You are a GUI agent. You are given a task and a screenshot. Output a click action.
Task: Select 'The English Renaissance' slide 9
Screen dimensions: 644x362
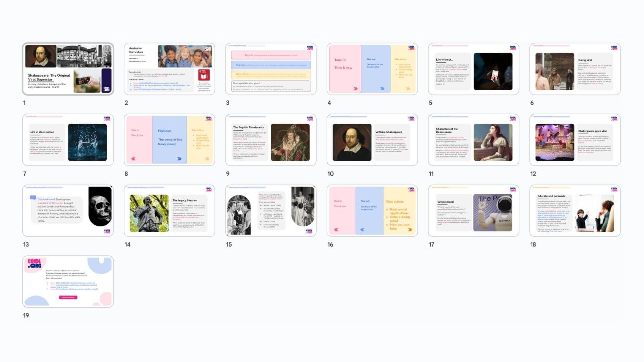pos(271,140)
